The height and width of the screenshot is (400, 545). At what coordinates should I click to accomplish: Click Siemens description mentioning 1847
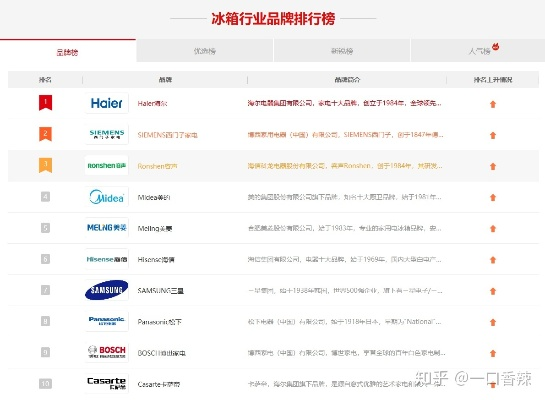pos(345,134)
